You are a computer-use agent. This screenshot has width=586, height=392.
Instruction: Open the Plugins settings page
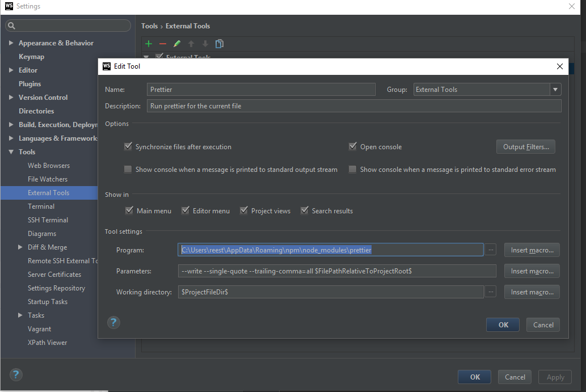[29, 84]
